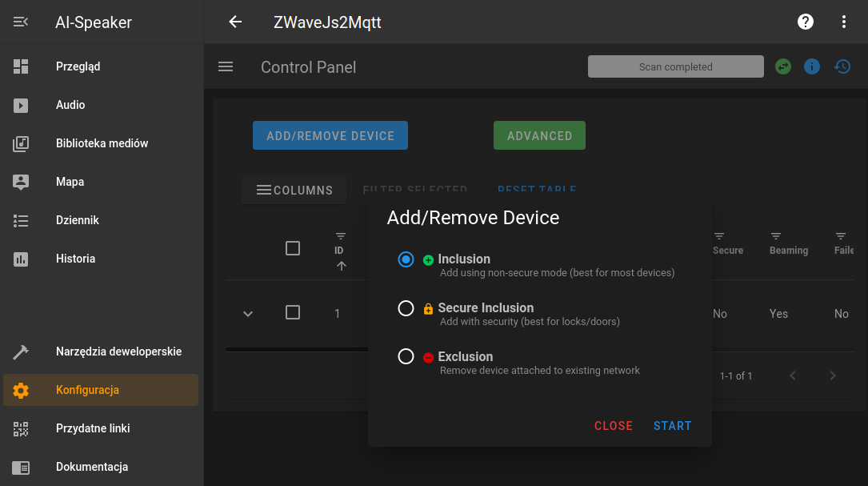Screen dimensions: 868x486
Task: Click the ADD/REMOVE DEVICE button
Action: [330, 136]
